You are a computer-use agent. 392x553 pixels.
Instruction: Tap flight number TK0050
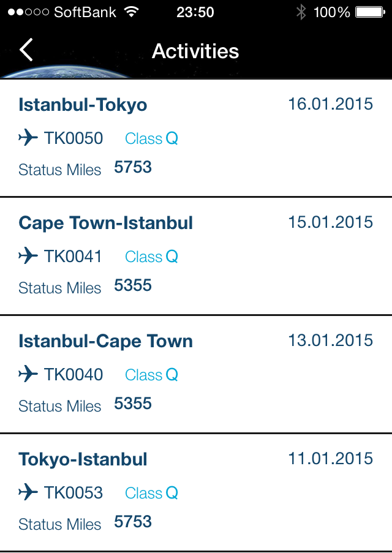[73, 138]
